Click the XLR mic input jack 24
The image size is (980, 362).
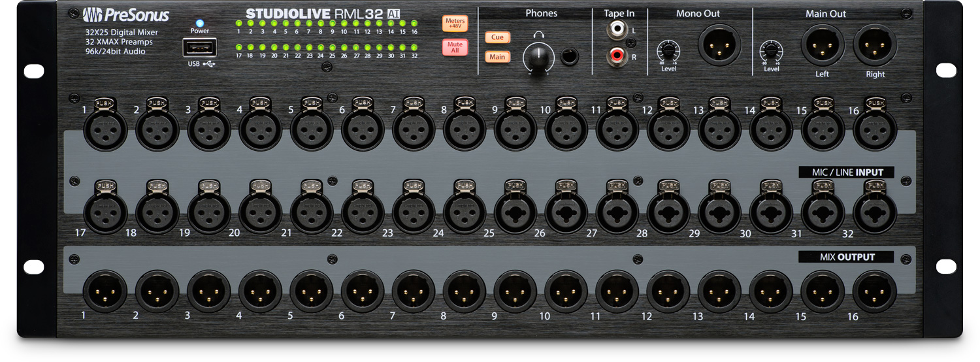pos(465,212)
